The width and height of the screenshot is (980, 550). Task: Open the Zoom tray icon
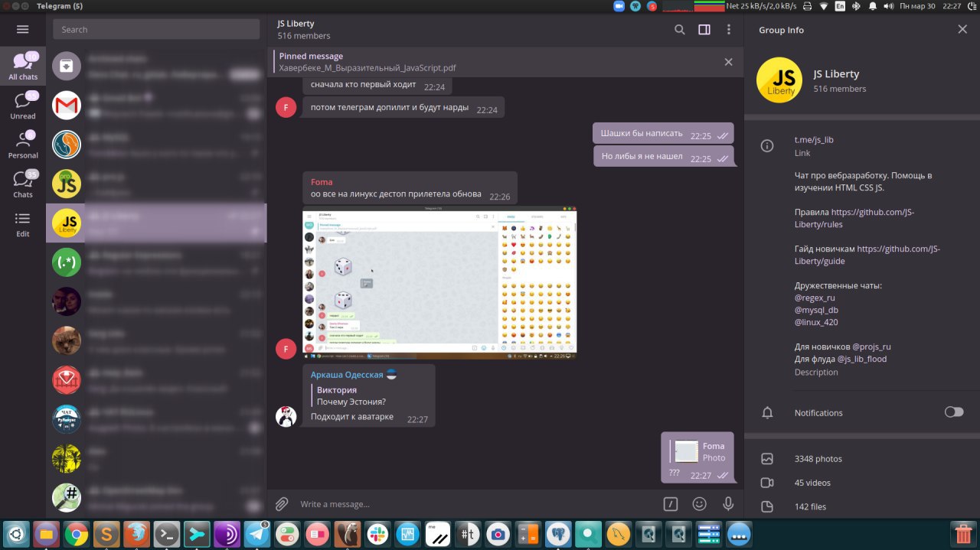619,6
